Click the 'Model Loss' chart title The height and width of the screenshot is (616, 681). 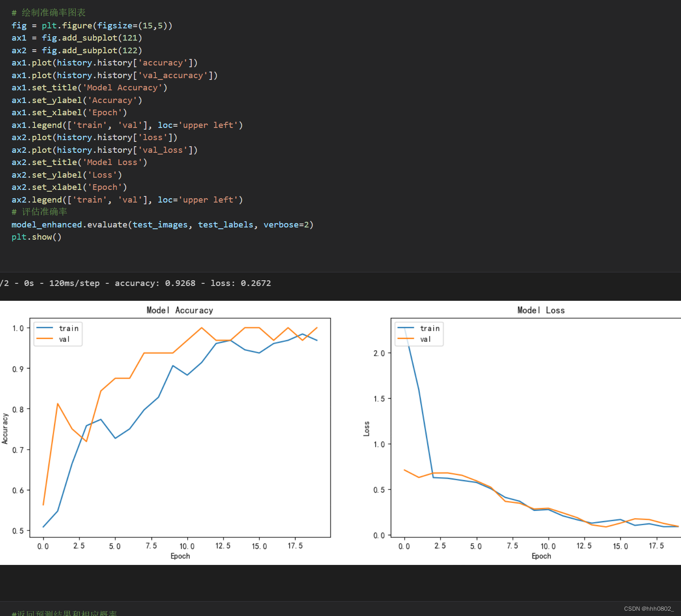pyautogui.click(x=541, y=310)
